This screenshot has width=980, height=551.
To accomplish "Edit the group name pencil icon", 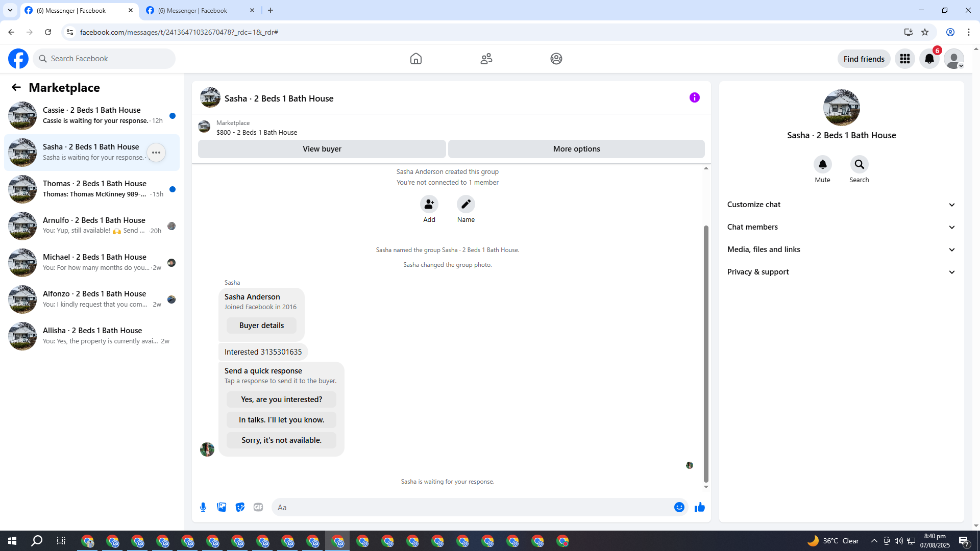I will click(x=466, y=204).
